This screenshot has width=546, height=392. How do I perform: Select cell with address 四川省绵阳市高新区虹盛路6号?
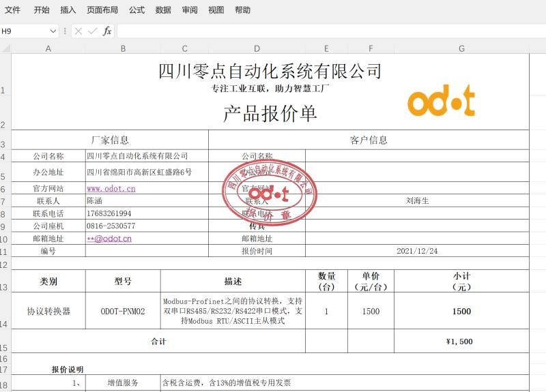pos(147,172)
